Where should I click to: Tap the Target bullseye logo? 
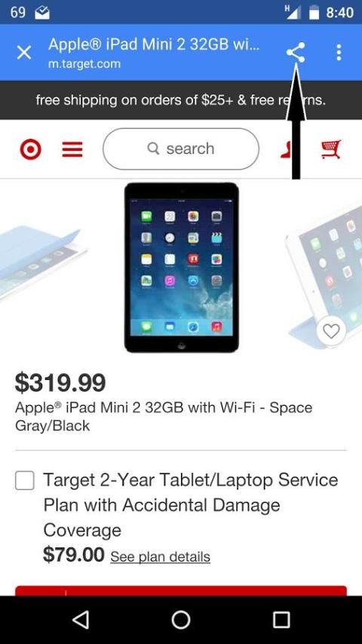click(x=30, y=149)
